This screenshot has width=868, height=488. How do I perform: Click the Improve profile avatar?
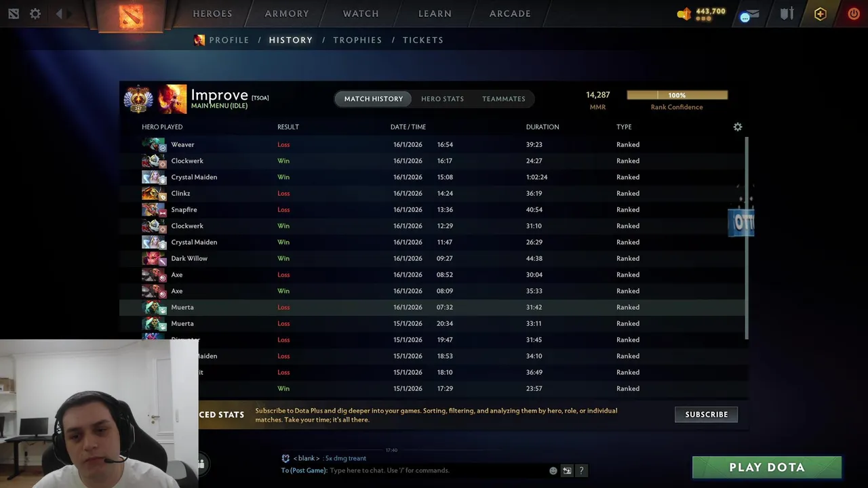coord(172,99)
